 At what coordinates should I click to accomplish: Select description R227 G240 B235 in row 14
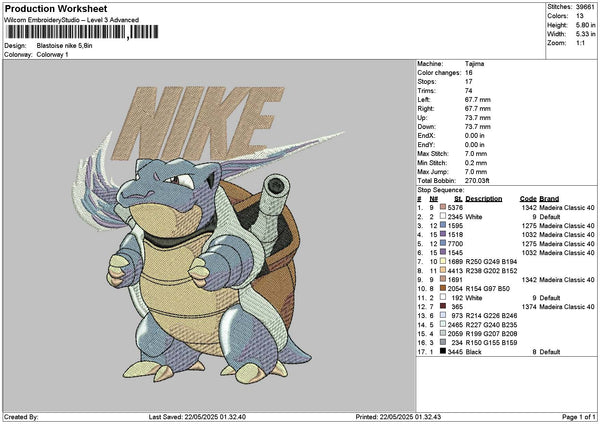[491, 325]
